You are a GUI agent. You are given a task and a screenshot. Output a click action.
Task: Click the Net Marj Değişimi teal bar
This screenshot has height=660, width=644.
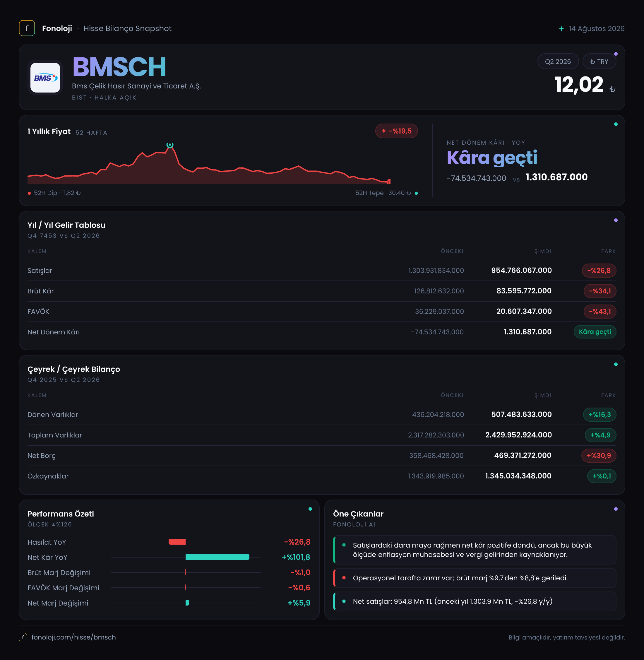(x=187, y=603)
